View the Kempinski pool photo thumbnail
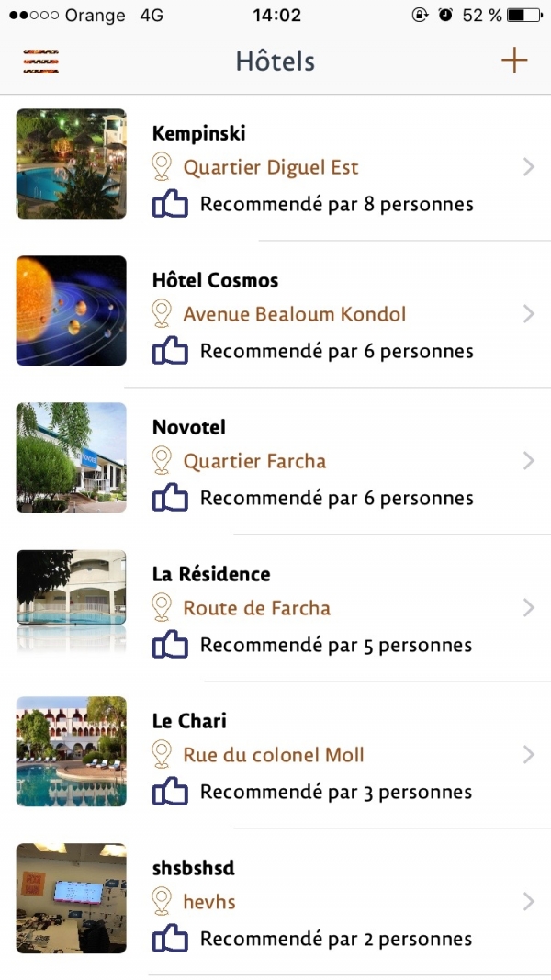The image size is (551, 980). click(x=72, y=163)
